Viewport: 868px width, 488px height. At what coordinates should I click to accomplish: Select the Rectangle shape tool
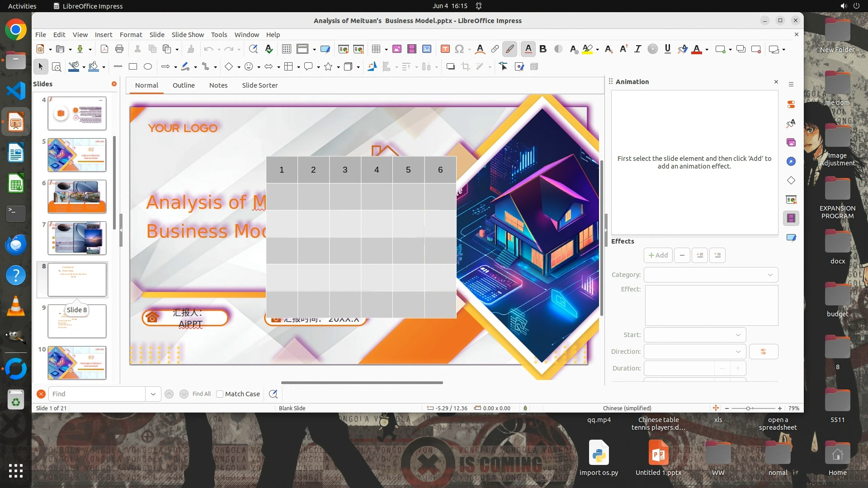click(x=133, y=67)
